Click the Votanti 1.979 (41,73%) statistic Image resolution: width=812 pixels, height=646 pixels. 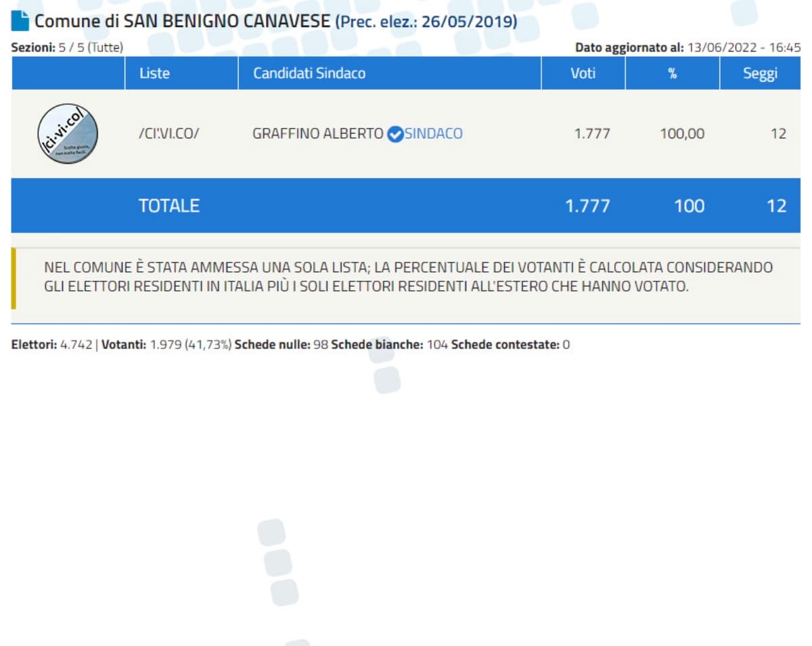click(x=166, y=345)
